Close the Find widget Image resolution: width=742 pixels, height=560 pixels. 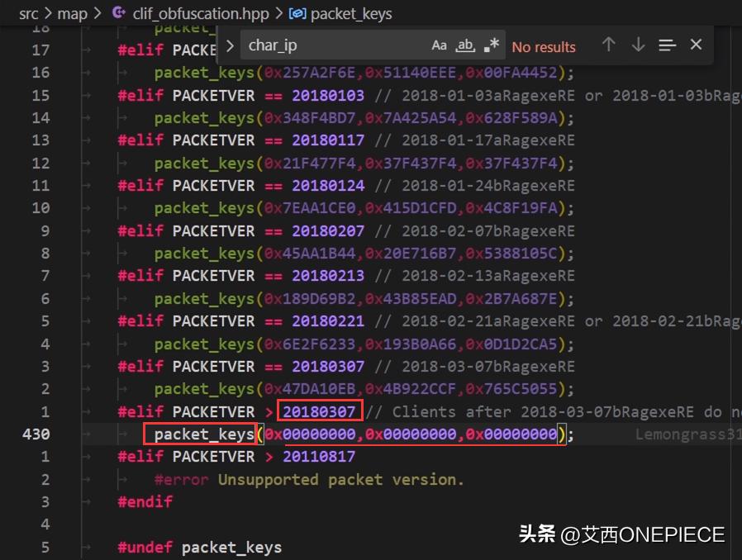pyautogui.click(x=695, y=45)
